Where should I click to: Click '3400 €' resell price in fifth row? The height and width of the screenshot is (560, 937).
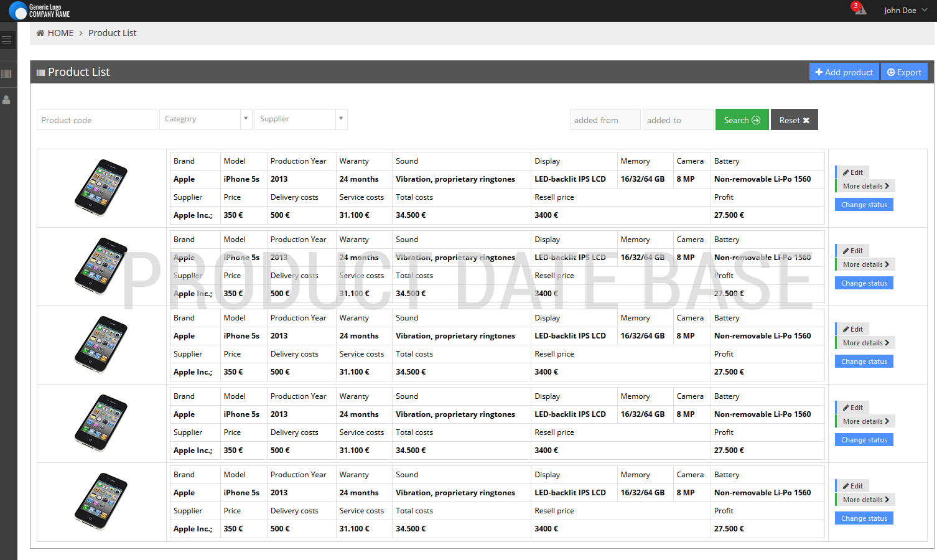(x=546, y=529)
